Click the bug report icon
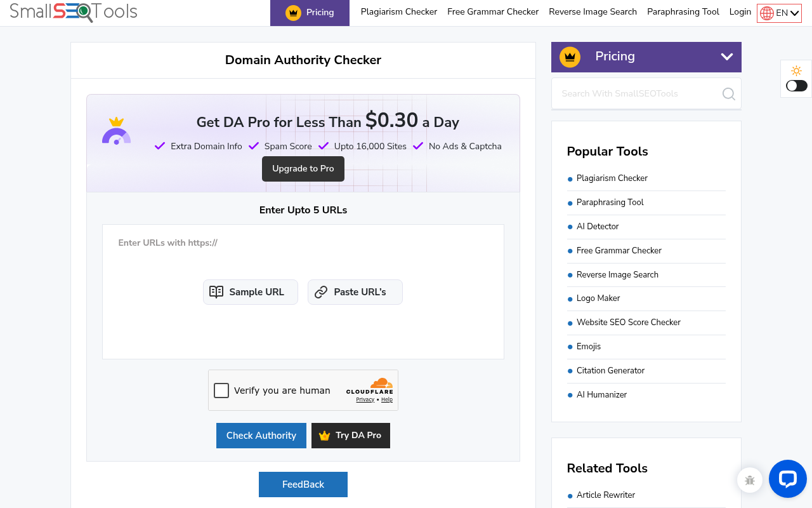This screenshot has height=508, width=812. [x=750, y=480]
